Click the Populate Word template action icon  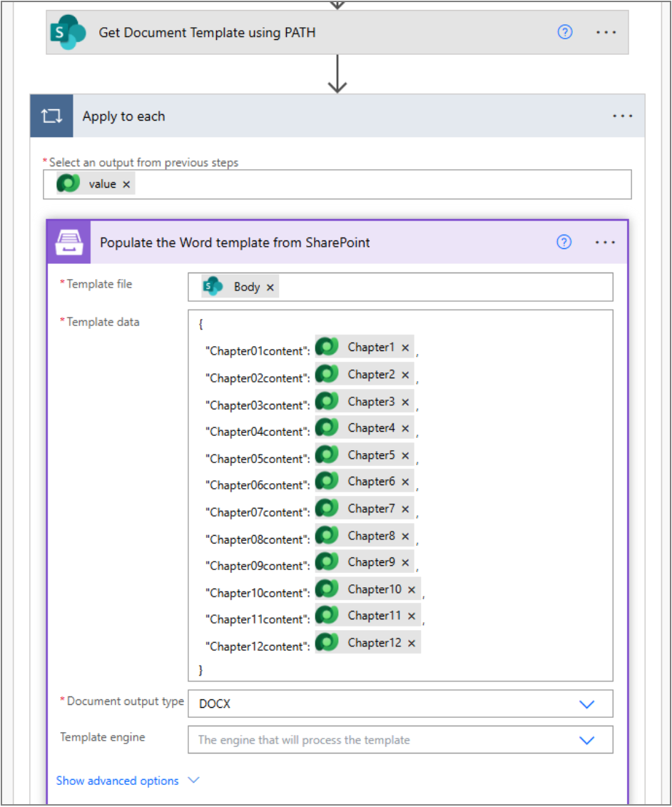pos(69,243)
